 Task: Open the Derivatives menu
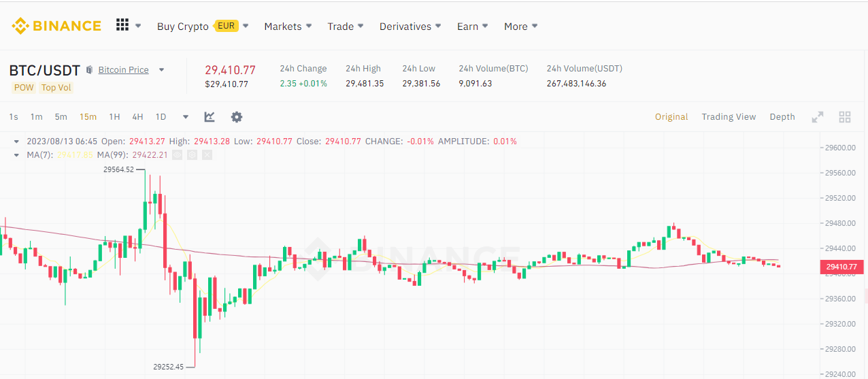(x=405, y=26)
